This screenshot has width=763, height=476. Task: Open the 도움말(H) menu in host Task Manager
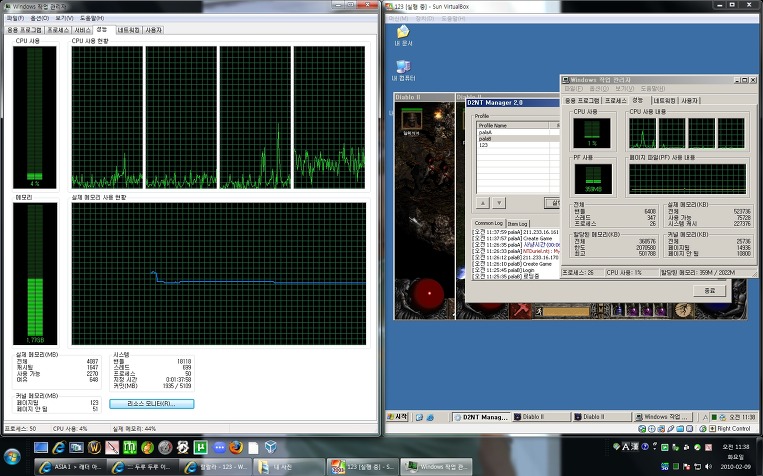click(x=92, y=18)
